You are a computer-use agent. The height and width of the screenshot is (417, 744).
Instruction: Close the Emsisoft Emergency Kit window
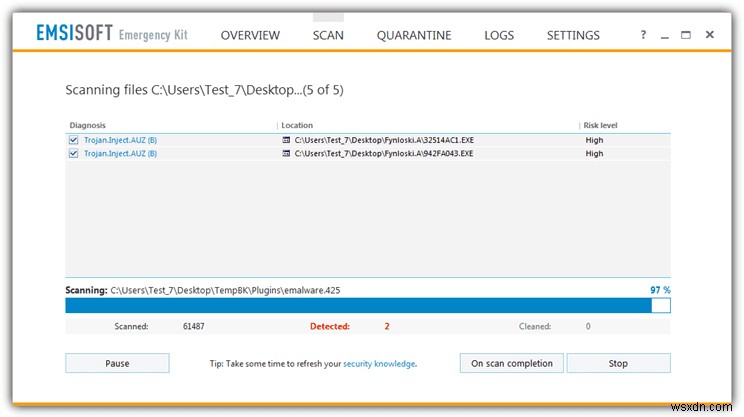[x=710, y=34]
